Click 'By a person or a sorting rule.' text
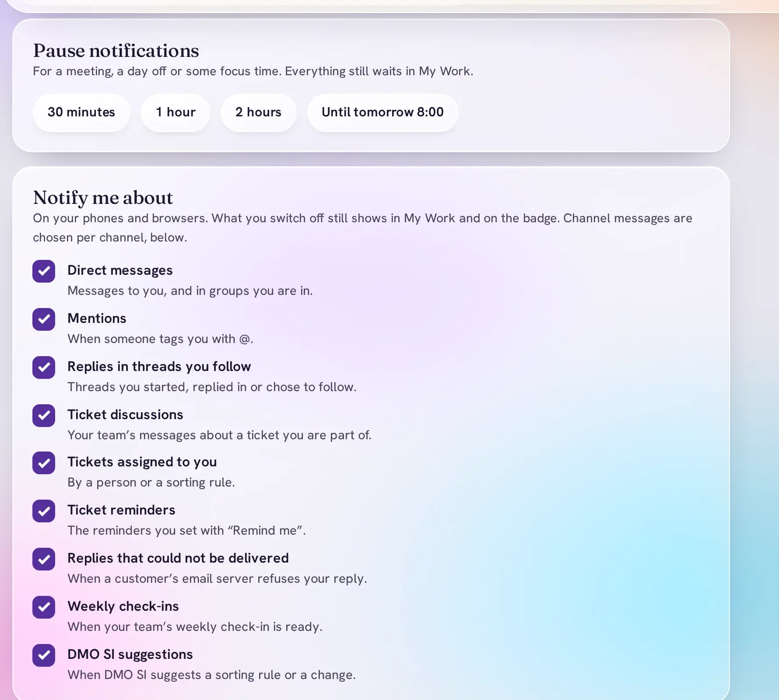Viewport: 779px width, 700px height. click(x=151, y=483)
